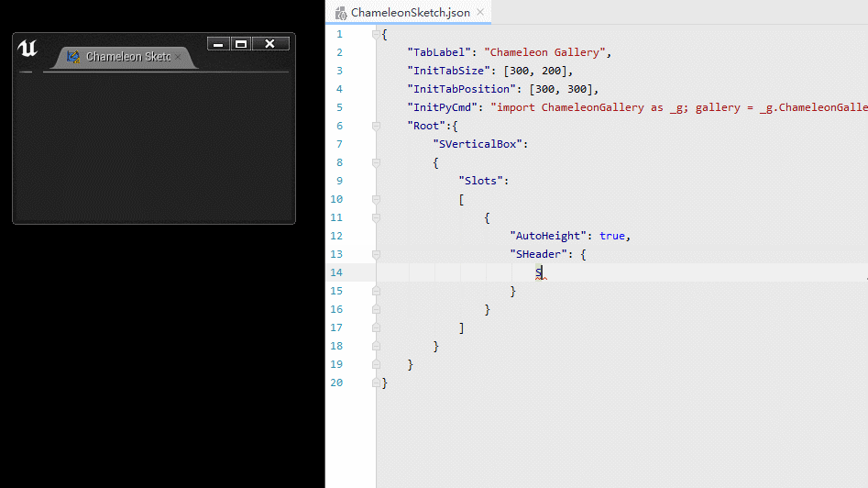
Task: Collapse the SHeader fold on line 13
Action: (x=376, y=254)
